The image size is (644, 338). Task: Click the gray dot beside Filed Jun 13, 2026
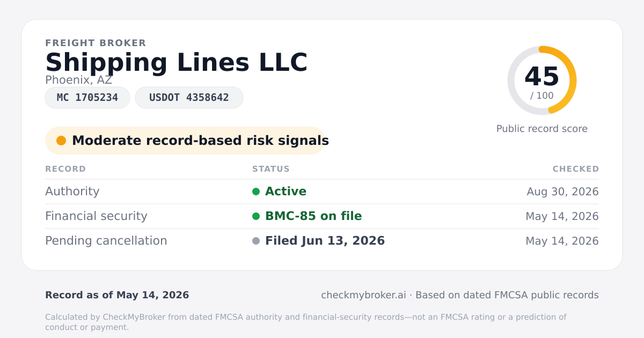point(256,241)
